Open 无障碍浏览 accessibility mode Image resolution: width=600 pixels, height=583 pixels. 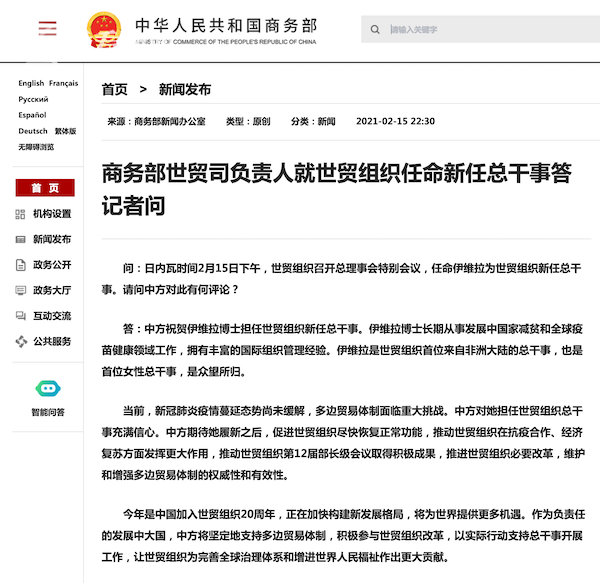pos(37,147)
